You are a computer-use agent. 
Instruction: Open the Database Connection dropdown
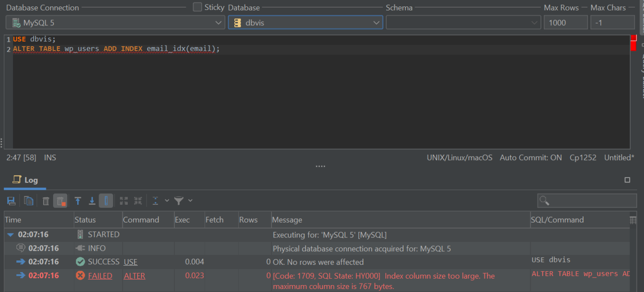(x=218, y=22)
